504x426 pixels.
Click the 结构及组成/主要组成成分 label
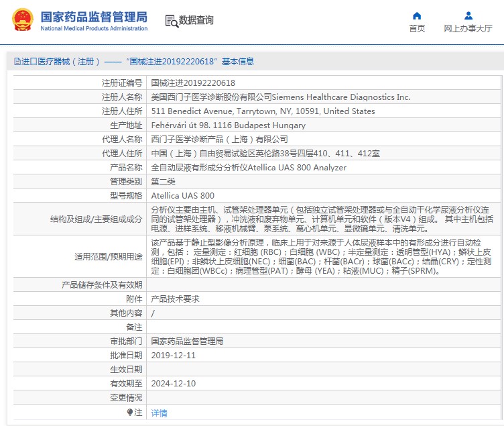[x=96, y=219]
